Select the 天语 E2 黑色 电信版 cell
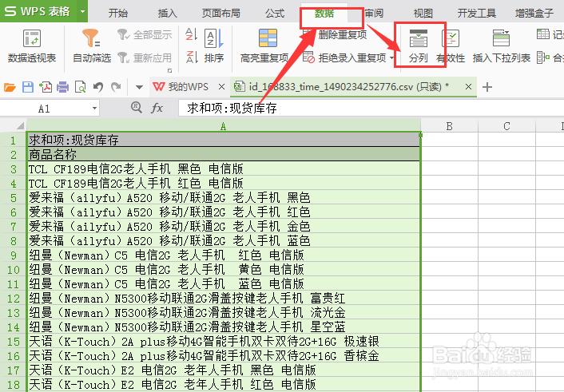The image size is (564, 392). click(224, 370)
